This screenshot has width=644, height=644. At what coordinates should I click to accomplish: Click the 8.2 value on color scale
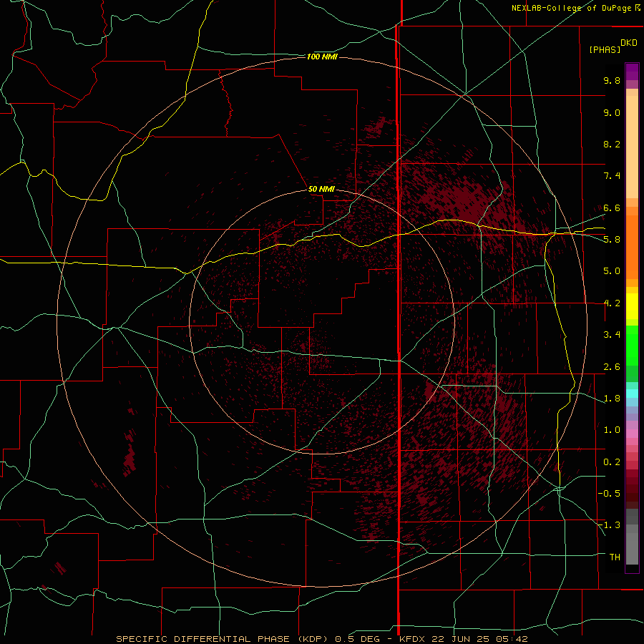point(612,144)
